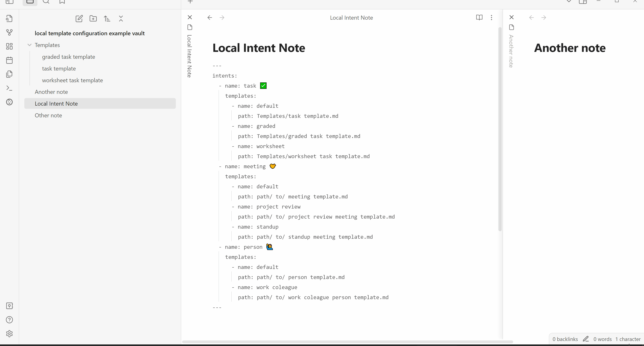Open tab list dropdown arrow

[x=569, y=2]
